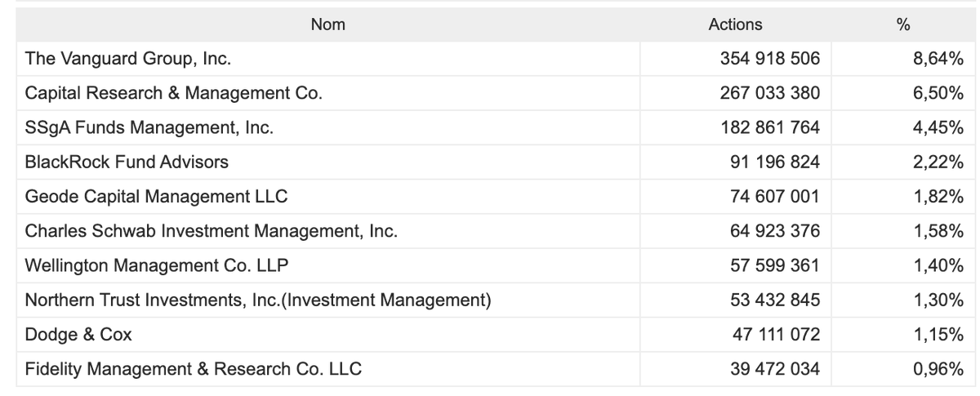Click BlackRock Fund Advisors name
Viewport: 980px width, 396px height.
(127, 162)
